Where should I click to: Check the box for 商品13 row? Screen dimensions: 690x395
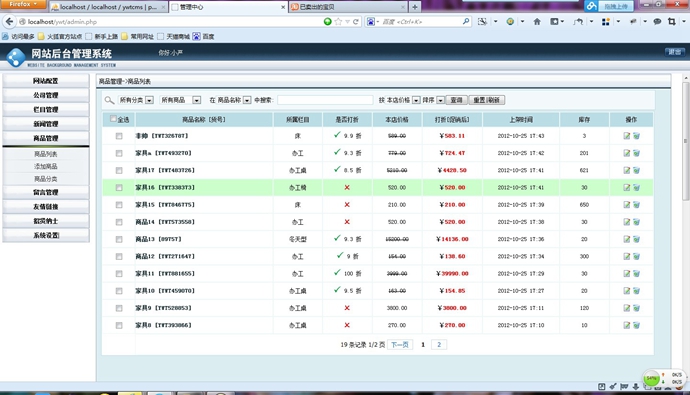point(119,239)
